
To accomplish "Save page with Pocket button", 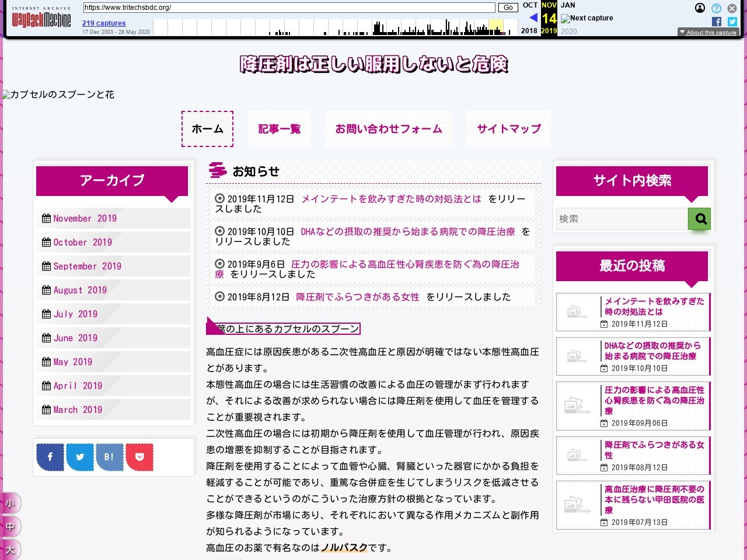I will 139,457.
